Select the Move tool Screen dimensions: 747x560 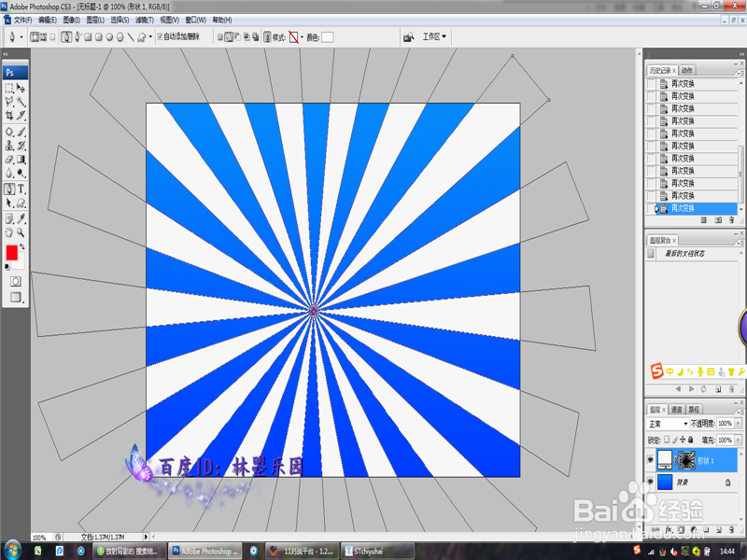coord(21,88)
